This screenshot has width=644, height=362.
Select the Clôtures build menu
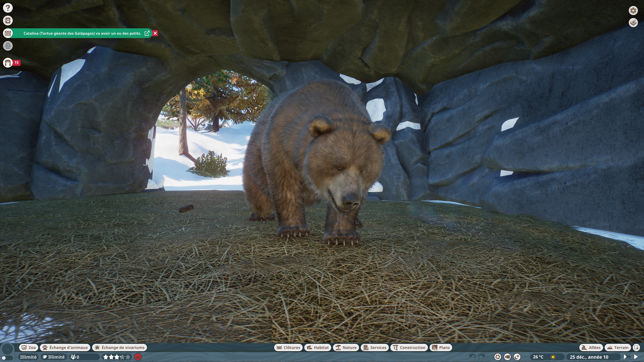[288, 347]
